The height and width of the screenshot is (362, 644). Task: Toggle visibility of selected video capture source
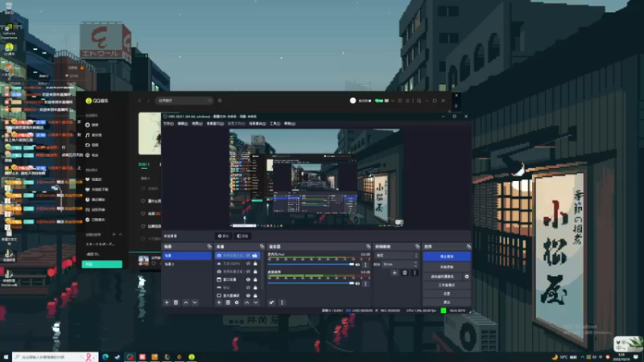[x=248, y=255]
